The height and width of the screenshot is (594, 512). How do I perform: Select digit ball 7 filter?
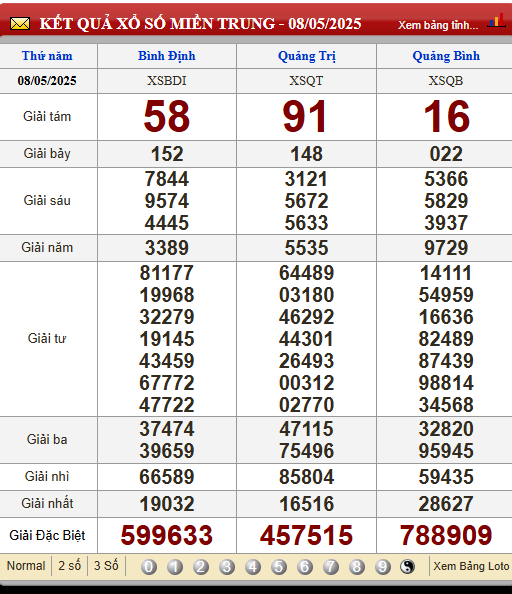[x=331, y=567]
